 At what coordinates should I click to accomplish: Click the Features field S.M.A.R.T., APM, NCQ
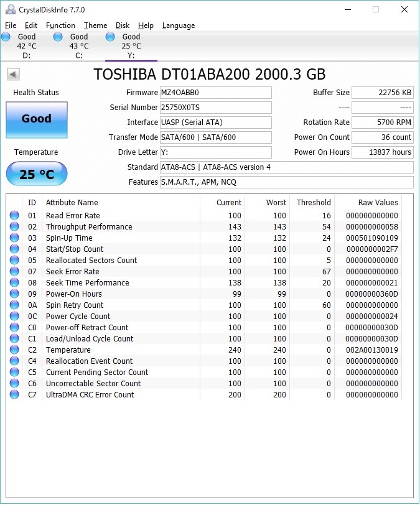tap(287, 182)
